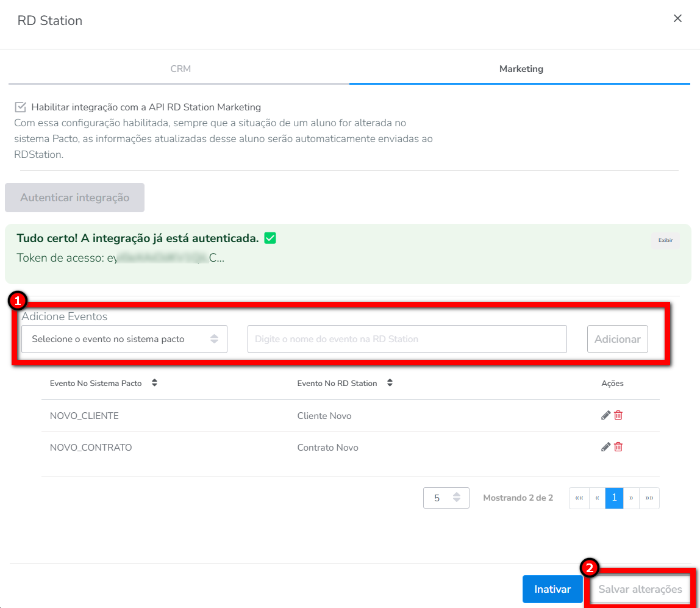Focus the RD Station event name field
The height and width of the screenshot is (608, 700).
(x=407, y=339)
